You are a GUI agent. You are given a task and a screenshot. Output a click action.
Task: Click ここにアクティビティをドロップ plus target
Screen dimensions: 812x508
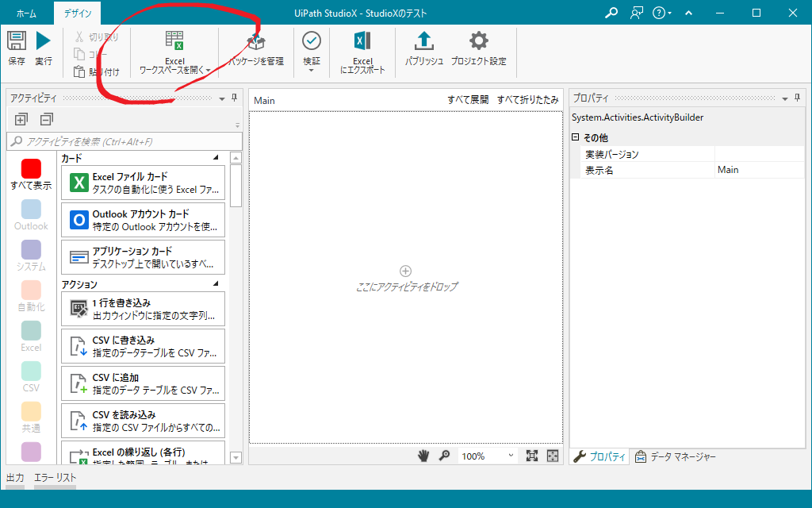pos(405,271)
